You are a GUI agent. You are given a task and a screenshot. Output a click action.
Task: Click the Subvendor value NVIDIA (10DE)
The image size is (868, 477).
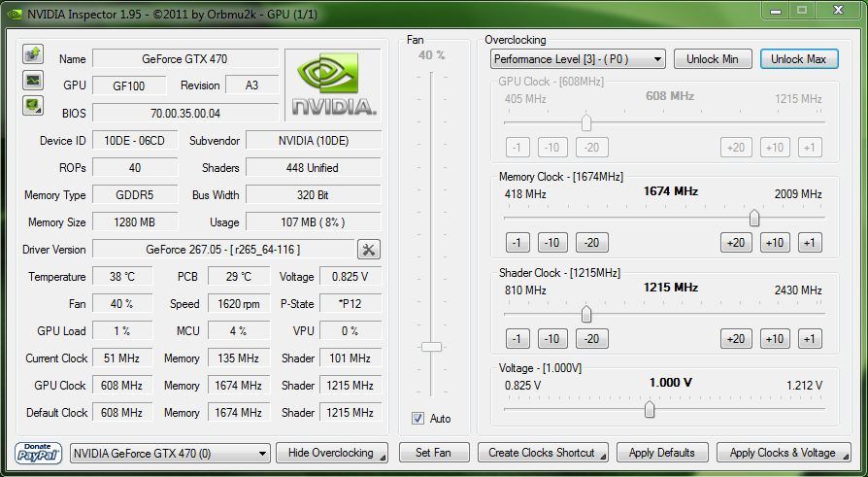pos(314,141)
